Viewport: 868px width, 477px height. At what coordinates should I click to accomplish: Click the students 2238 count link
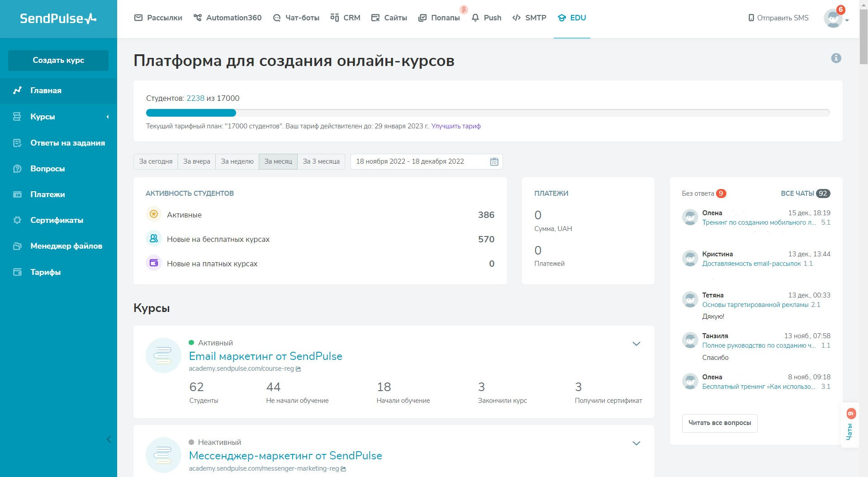195,98
